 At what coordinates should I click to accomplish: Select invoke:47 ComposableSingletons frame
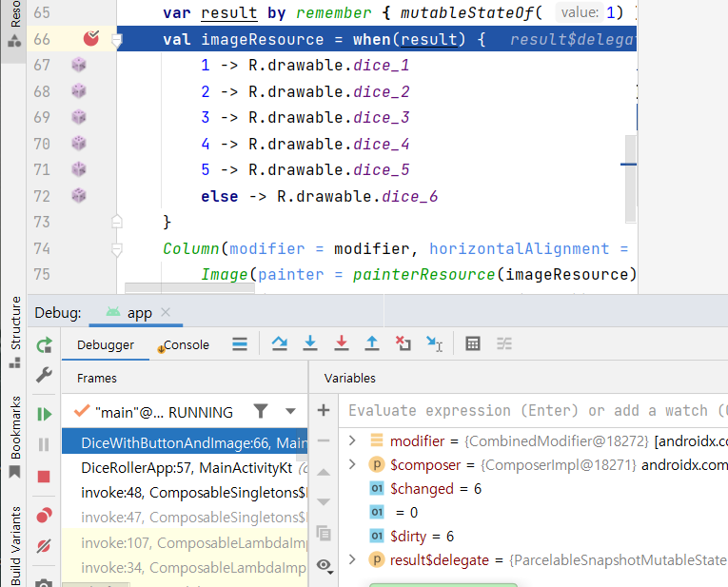(x=185, y=517)
